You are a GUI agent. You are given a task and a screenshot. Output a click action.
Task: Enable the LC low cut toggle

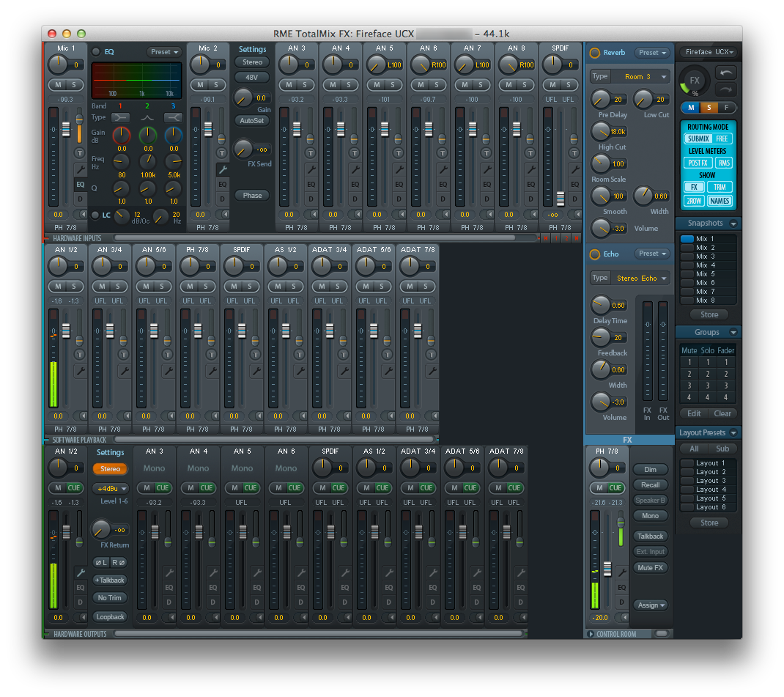click(96, 215)
